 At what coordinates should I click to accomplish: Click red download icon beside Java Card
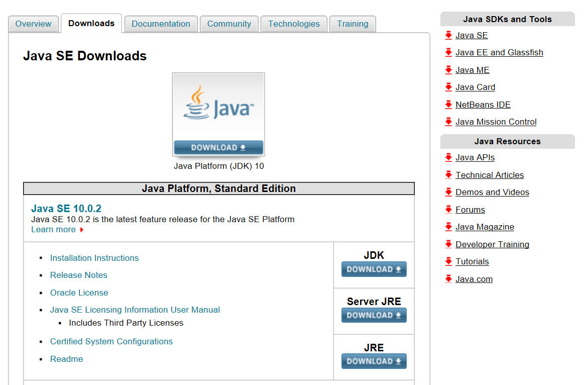448,87
